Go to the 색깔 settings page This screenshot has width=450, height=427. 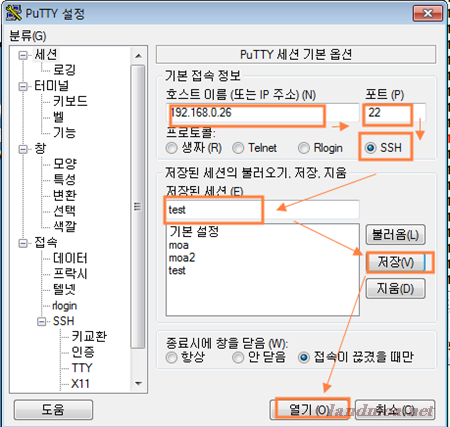tap(65, 226)
